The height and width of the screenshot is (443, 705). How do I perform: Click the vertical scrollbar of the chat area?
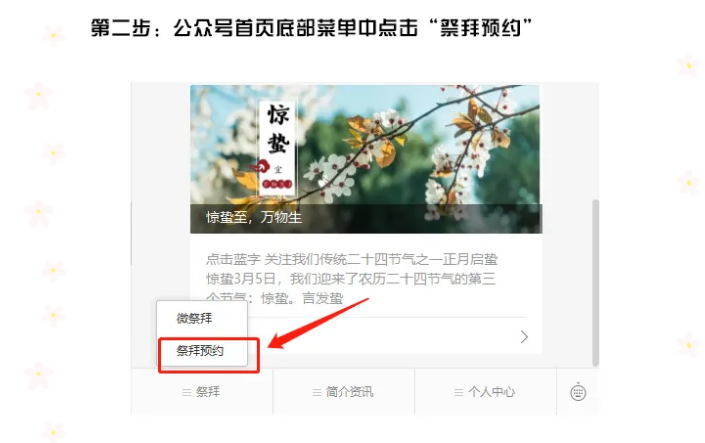(595, 283)
